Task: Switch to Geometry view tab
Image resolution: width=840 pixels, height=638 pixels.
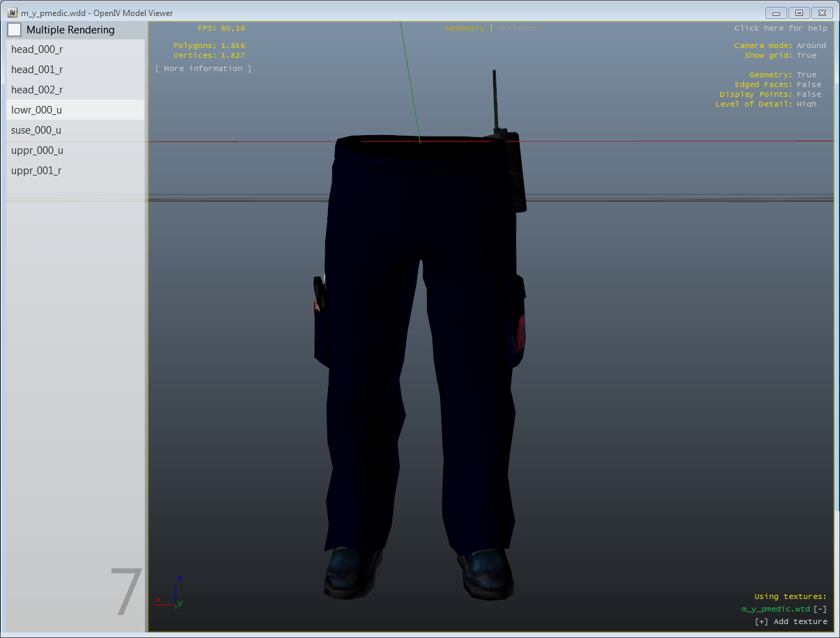Action: (x=465, y=29)
